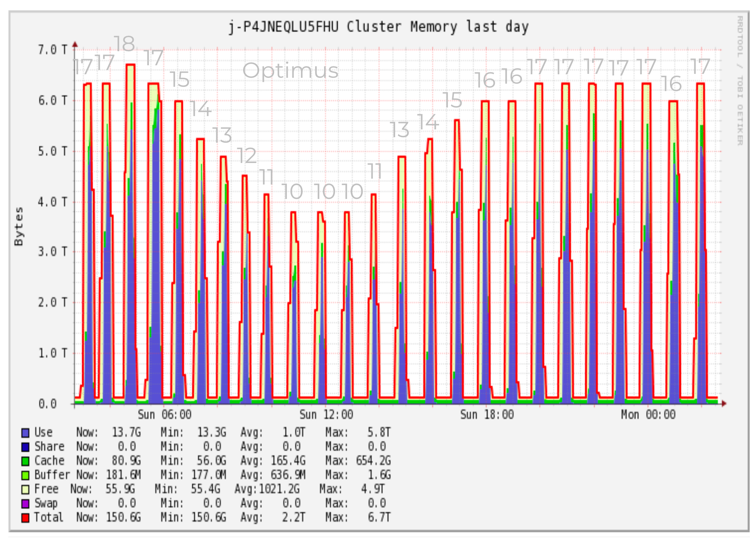This screenshot has width=756, height=541.
Task: Select the Total Avg value '2.2T'
Action: 294,517
